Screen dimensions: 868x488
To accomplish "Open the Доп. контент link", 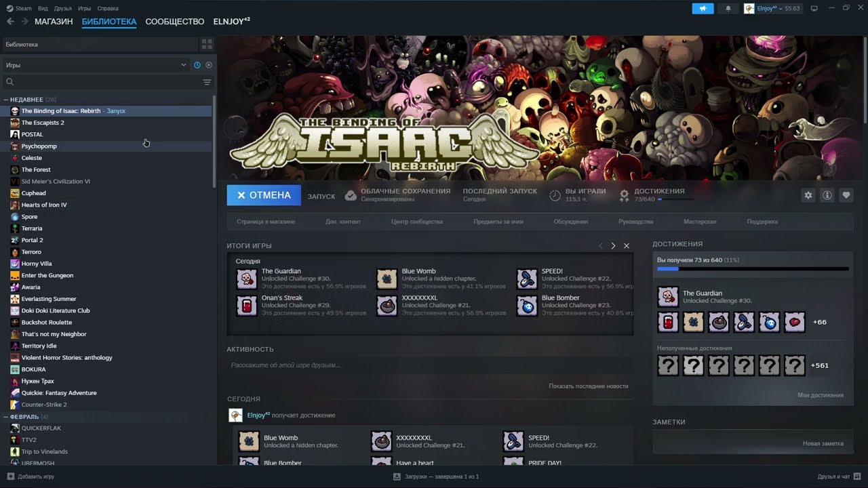I will tap(343, 222).
